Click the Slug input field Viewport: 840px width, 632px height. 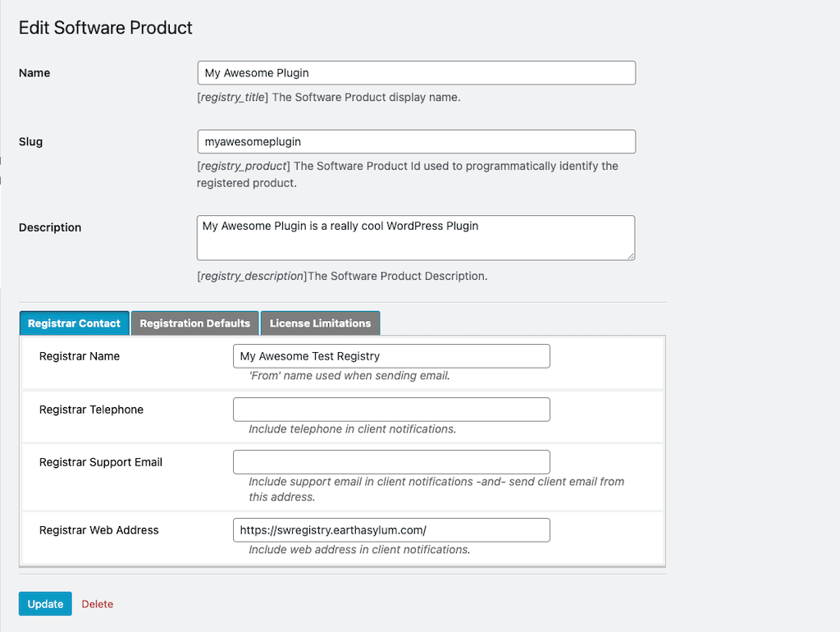click(x=416, y=142)
